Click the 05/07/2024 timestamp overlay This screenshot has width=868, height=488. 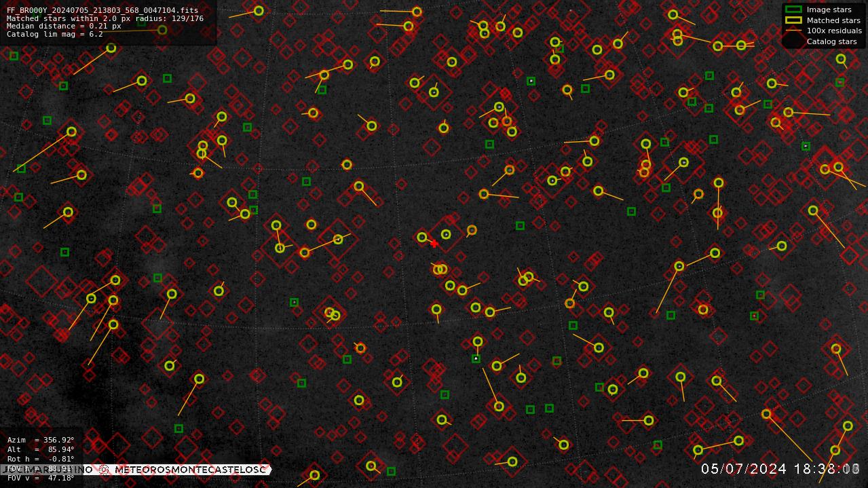coord(780,469)
